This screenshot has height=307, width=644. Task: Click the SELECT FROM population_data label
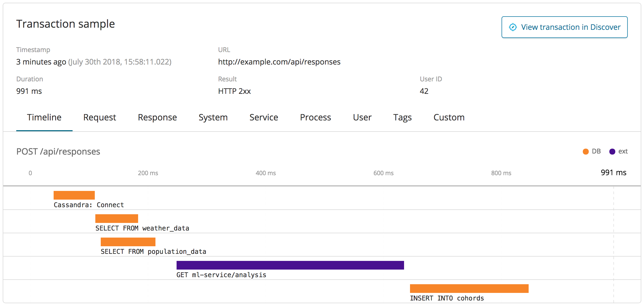154,251
